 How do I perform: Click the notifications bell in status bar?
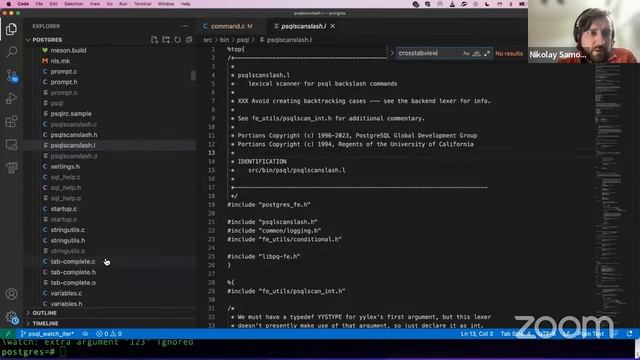[x=629, y=334]
